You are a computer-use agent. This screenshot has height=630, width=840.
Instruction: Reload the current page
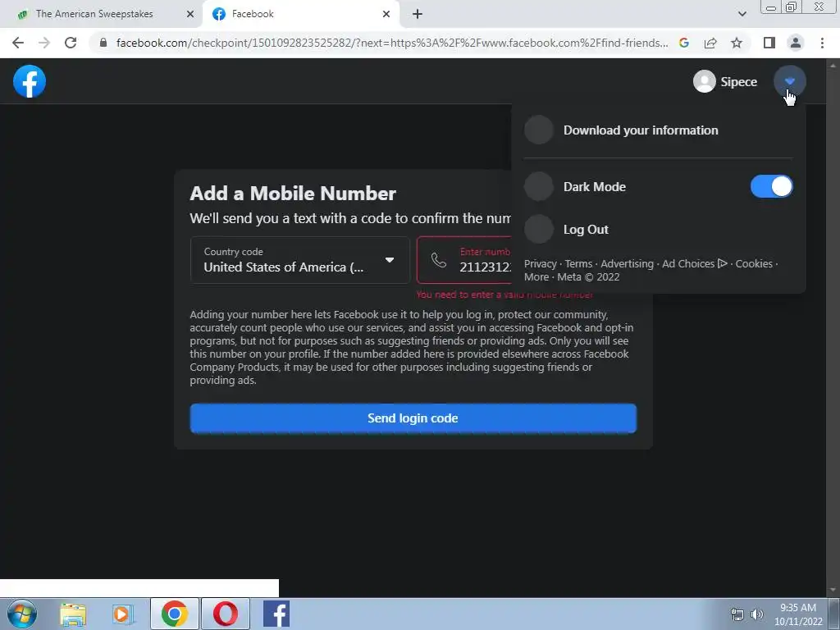[71, 43]
